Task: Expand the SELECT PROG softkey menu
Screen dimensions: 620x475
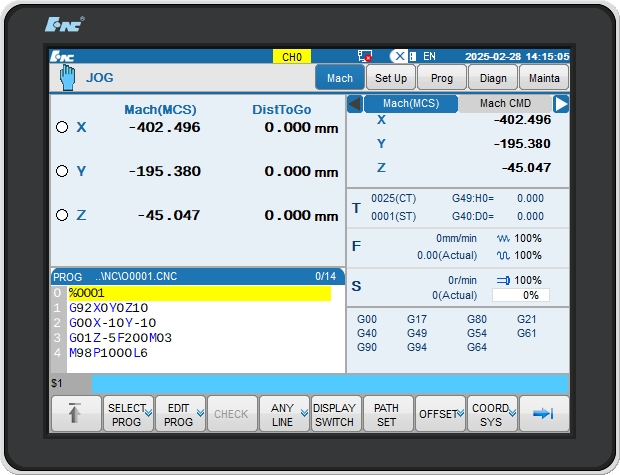Action: pyautogui.click(x=129, y=414)
